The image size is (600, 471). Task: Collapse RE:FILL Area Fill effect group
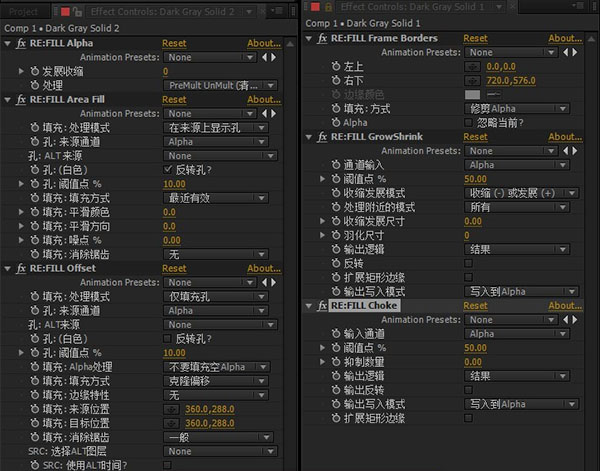point(7,100)
